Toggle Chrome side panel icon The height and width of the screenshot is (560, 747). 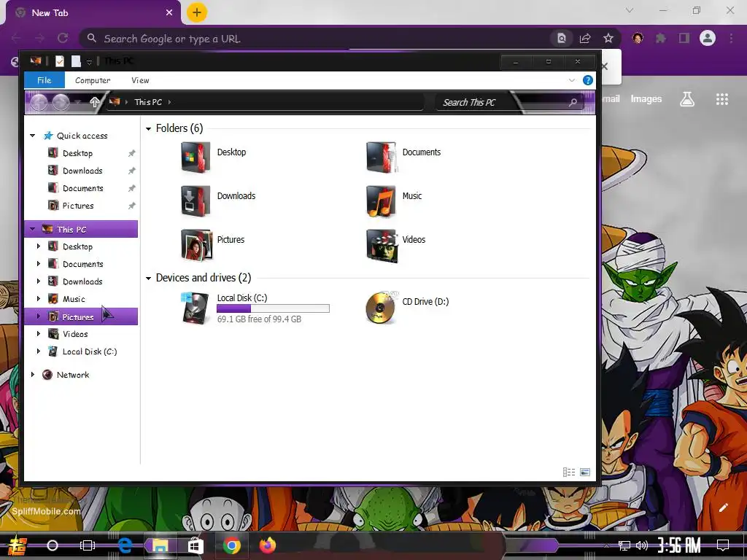[684, 38]
